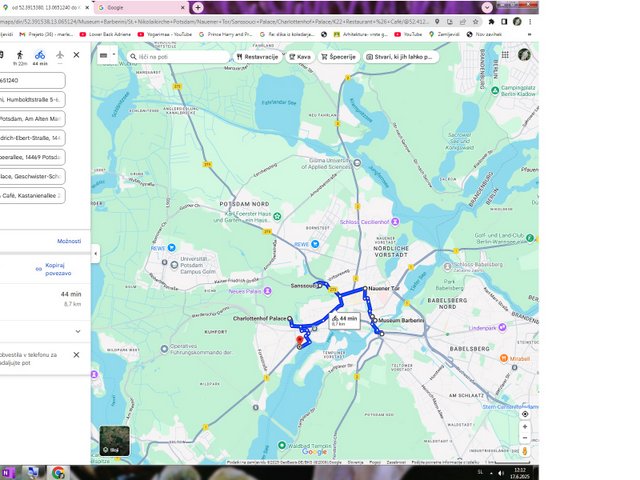Image resolution: width=640 pixels, height=480 pixels.
Task: Open the tab search dropdown
Action: pyautogui.click(x=487, y=7)
